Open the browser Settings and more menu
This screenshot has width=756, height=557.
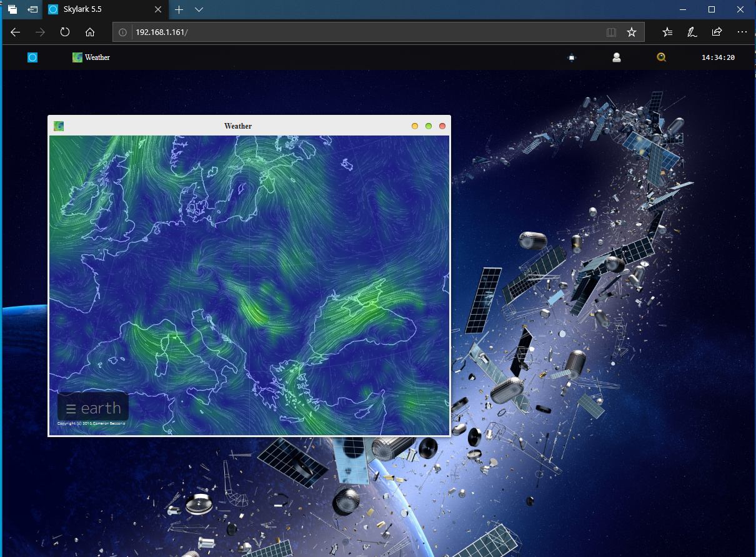[742, 32]
